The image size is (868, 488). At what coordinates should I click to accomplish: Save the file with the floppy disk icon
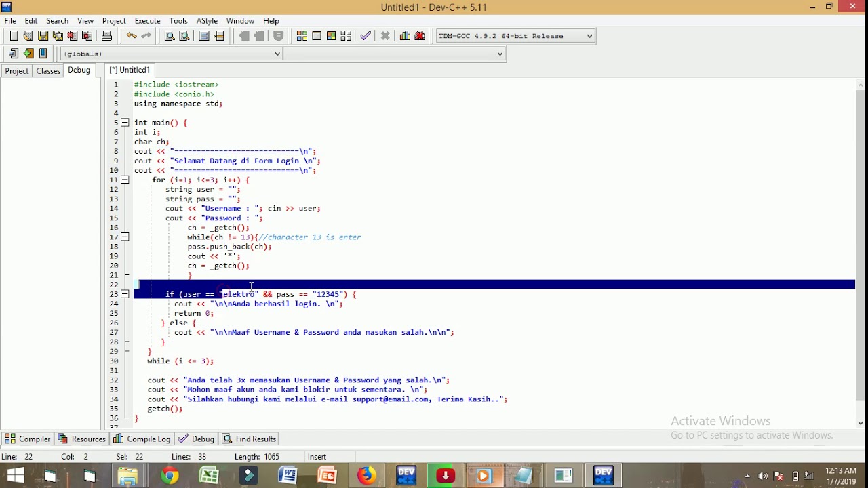click(43, 36)
